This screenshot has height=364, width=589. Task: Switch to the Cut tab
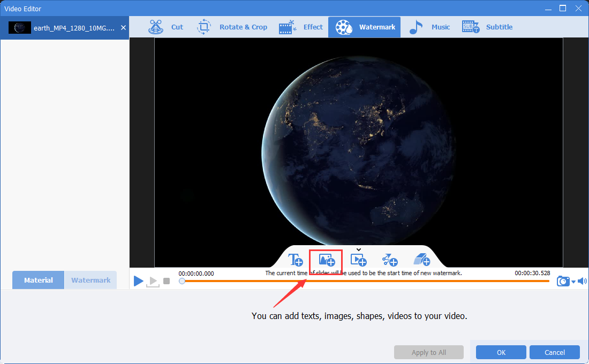coord(166,27)
